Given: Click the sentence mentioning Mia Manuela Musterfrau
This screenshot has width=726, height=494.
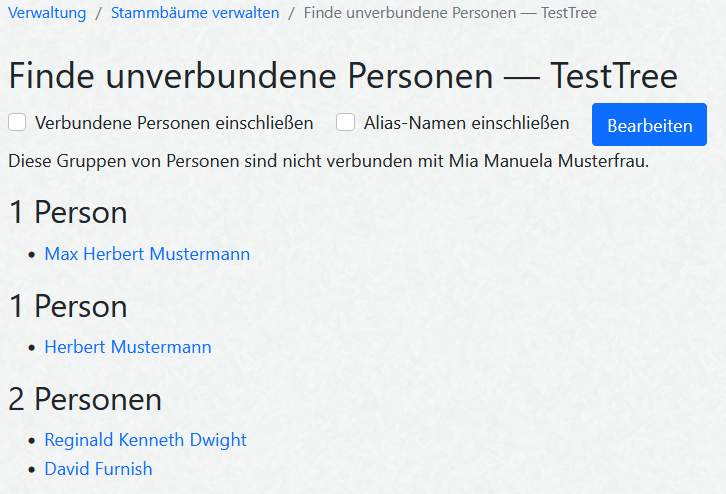Looking at the screenshot, I should point(328,160).
